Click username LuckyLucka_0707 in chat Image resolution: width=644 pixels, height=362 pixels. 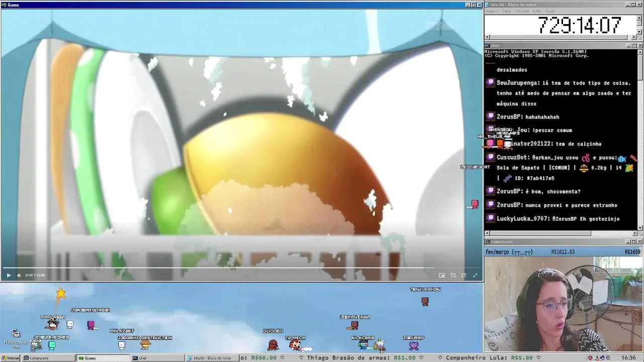tap(523, 219)
